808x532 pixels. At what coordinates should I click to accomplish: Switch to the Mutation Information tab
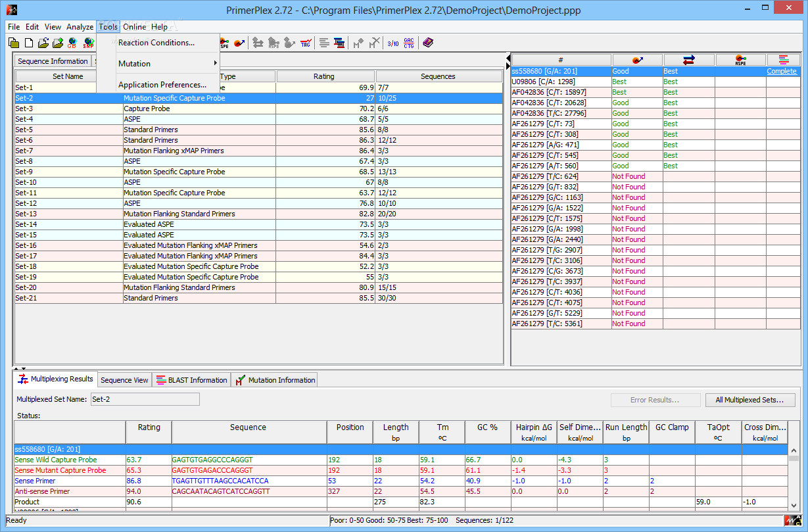click(x=275, y=380)
